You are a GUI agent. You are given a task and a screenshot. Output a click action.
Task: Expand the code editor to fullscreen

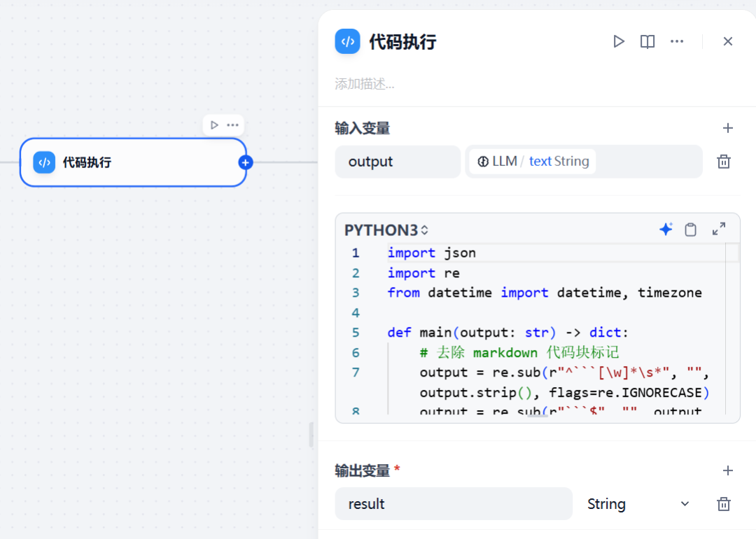pyautogui.click(x=718, y=229)
